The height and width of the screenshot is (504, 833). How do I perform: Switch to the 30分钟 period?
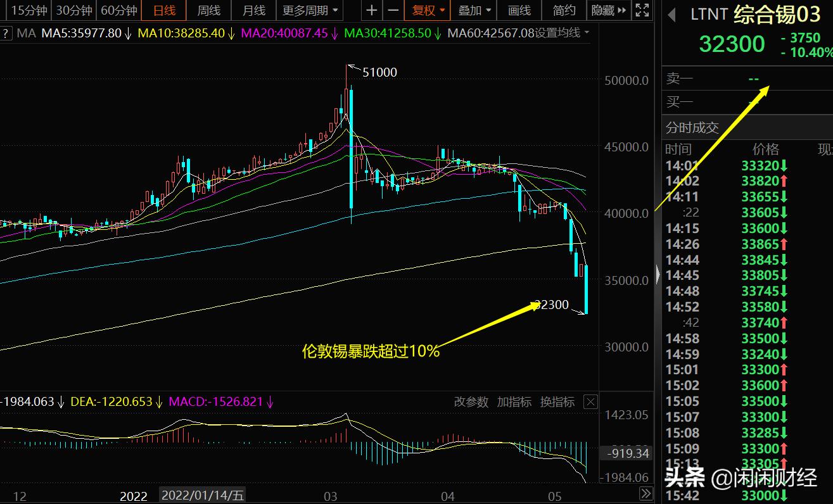[x=74, y=10]
